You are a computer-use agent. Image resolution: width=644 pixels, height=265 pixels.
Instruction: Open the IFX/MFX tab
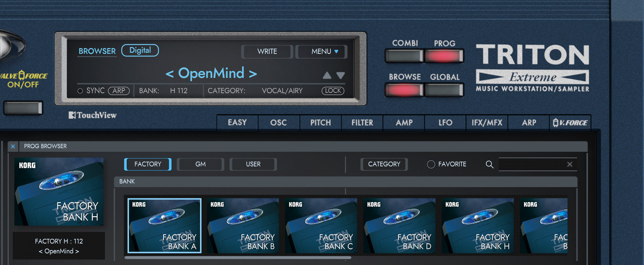click(487, 123)
